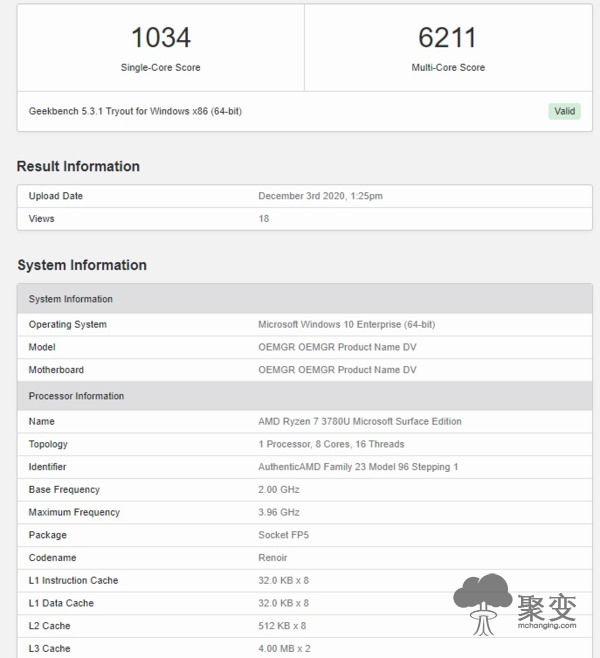Select the OEMGR value in Model row

[337, 347]
